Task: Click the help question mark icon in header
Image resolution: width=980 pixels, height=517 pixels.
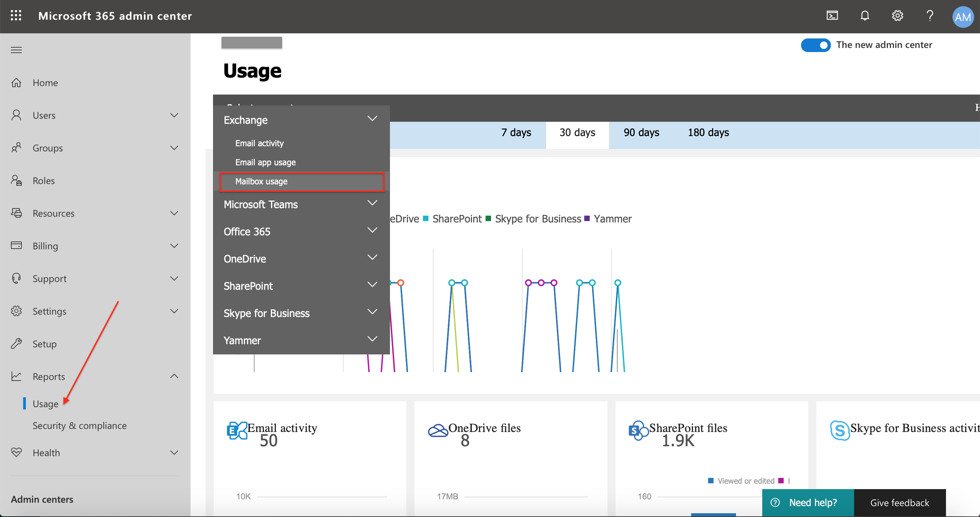Action: (929, 16)
